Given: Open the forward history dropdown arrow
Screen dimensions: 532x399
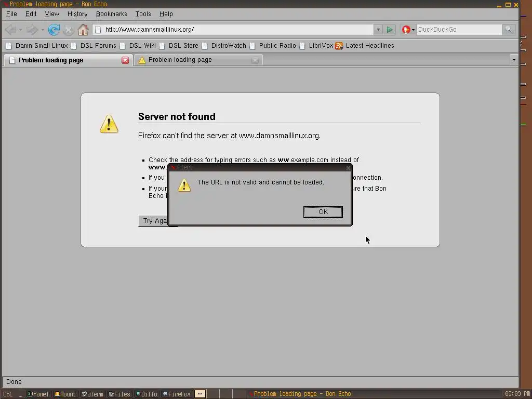Looking at the screenshot, I should [x=43, y=30].
